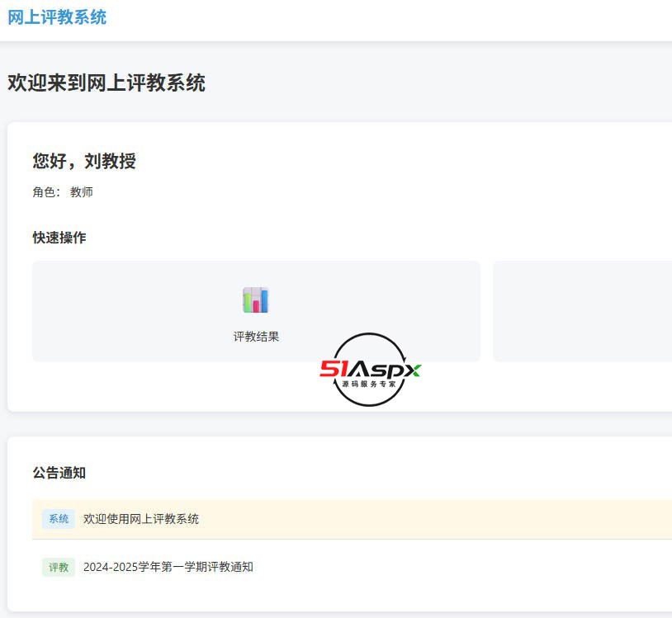The height and width of the screenshot is (618, 672).
Task: Open 2024-2025学年第一学期评教通知 announcement
Action: tap(168, 567)
